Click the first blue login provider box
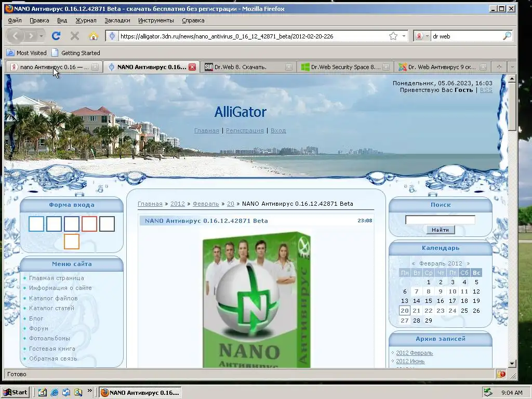Image resolution: width=532 pixels, height=399 pixels. click(36, 224)
